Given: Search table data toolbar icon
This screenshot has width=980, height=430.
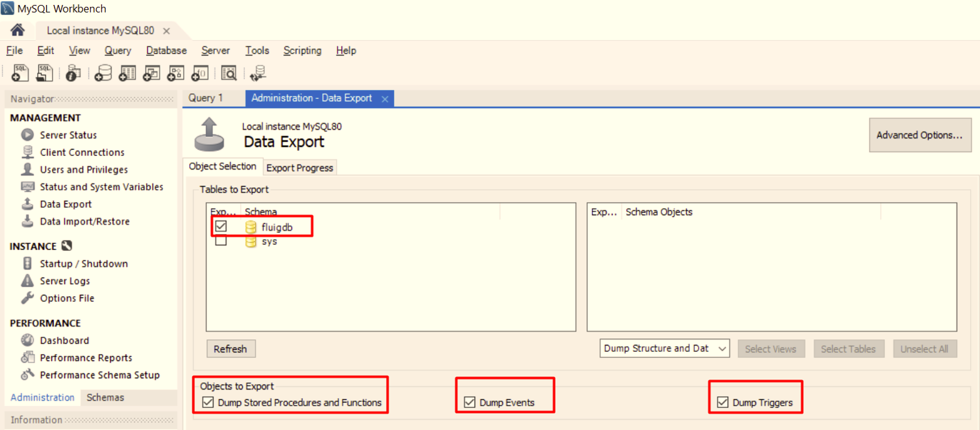Looking at the screenshot, I should click(229, 73).
